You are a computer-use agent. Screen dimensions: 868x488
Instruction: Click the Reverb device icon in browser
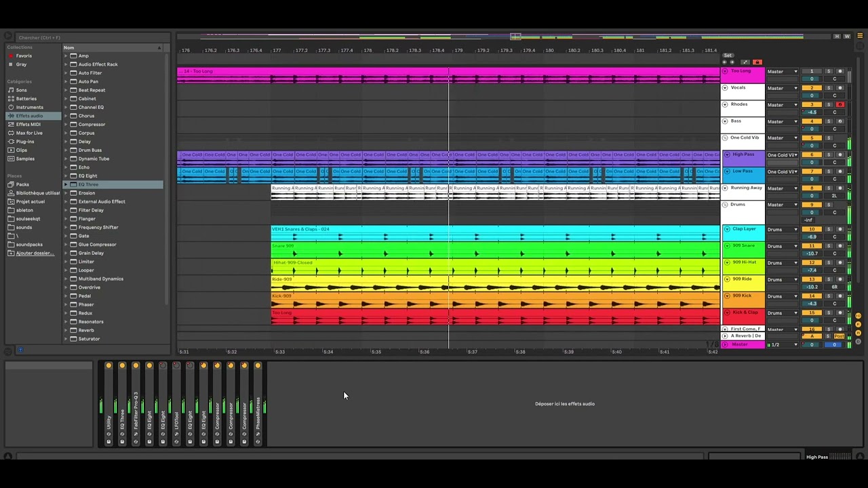73,330
